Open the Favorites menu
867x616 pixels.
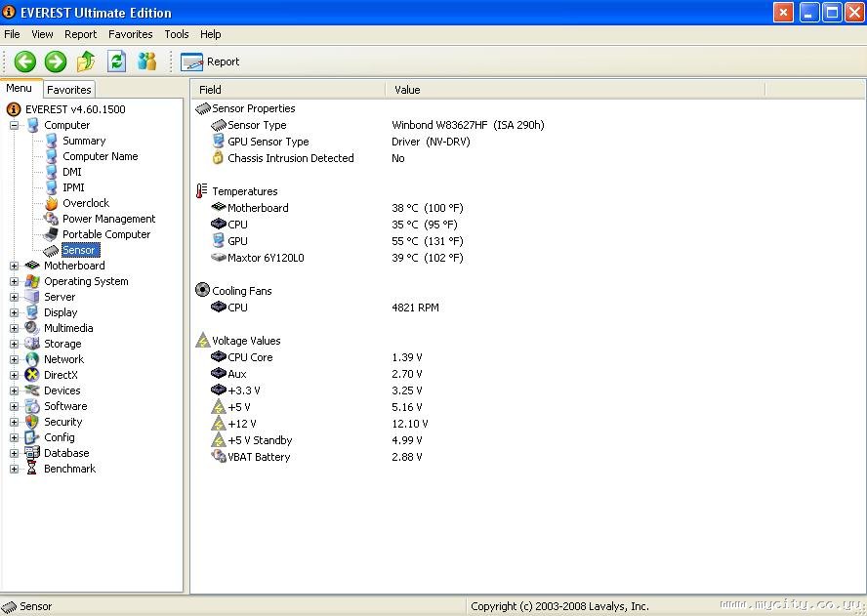pyautogui.click(x=131, y=34)
